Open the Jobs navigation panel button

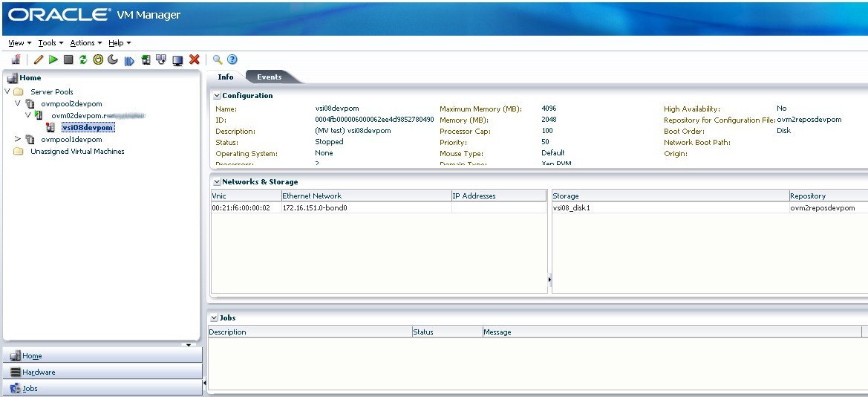coord(102,389)
